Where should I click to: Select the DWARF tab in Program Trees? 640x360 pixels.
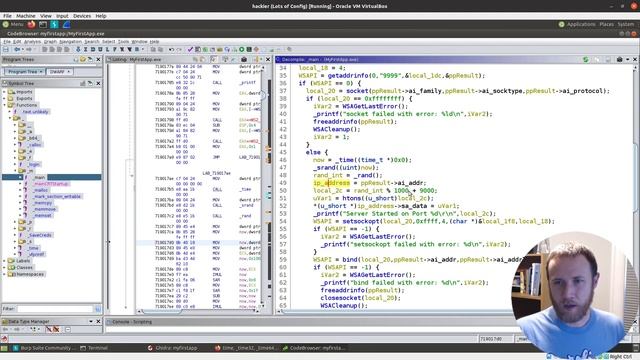pyautogui.click(x=60, y=72)
